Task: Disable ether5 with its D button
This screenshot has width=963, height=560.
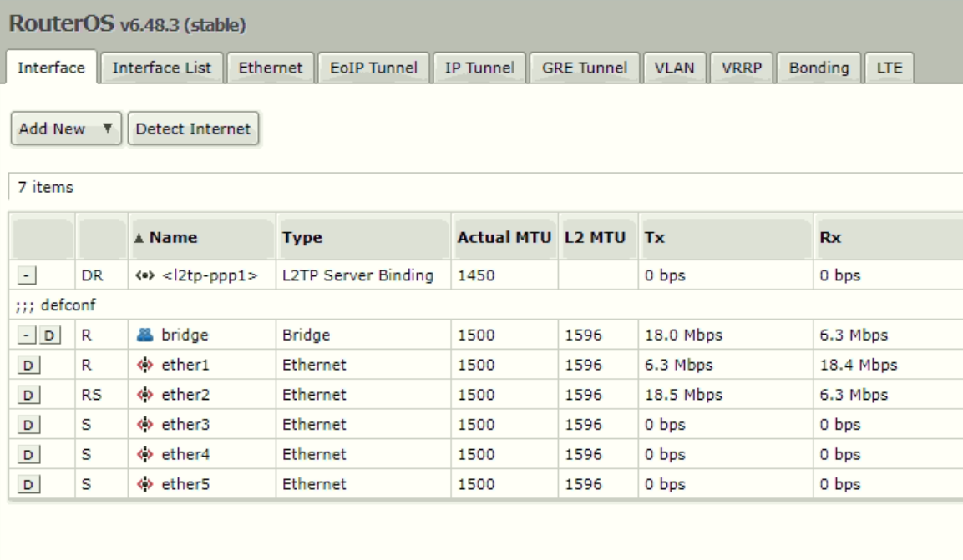Action: [x=28, y=484]
